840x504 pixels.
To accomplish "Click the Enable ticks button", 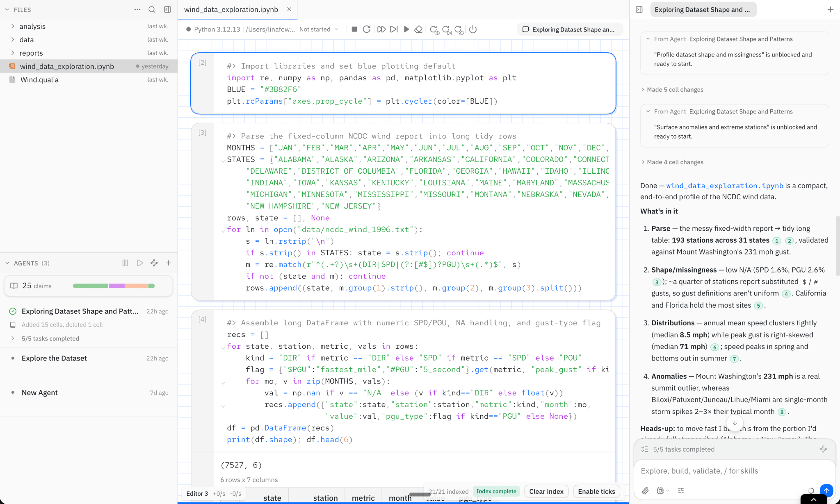I will tap(596, 491).
